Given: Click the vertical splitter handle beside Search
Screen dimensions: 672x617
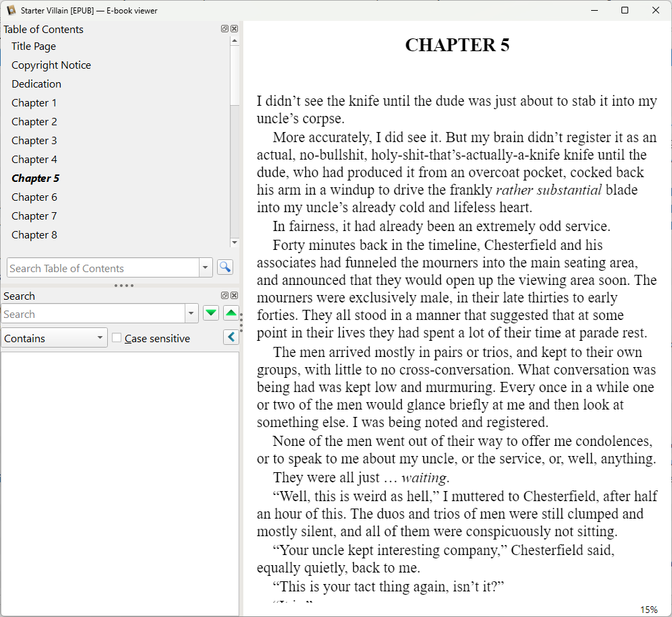Looking at the screenshot, I should pyautogui.click(x=241, y=323).
